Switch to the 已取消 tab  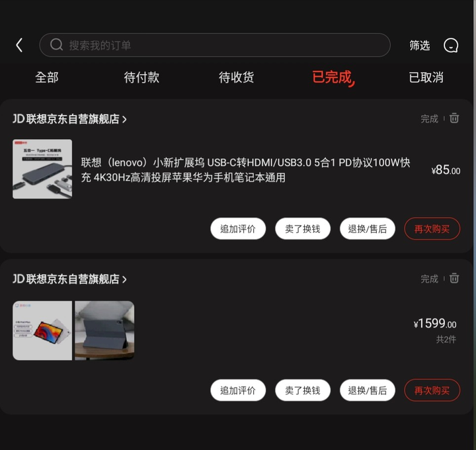point(426,77)
